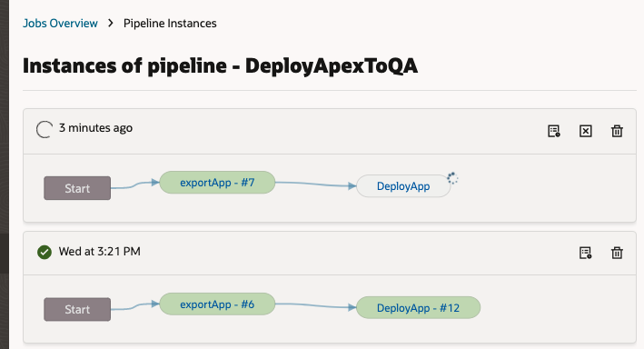
Task: Open the DeployApp - #12 build
Action: (418, 308)
